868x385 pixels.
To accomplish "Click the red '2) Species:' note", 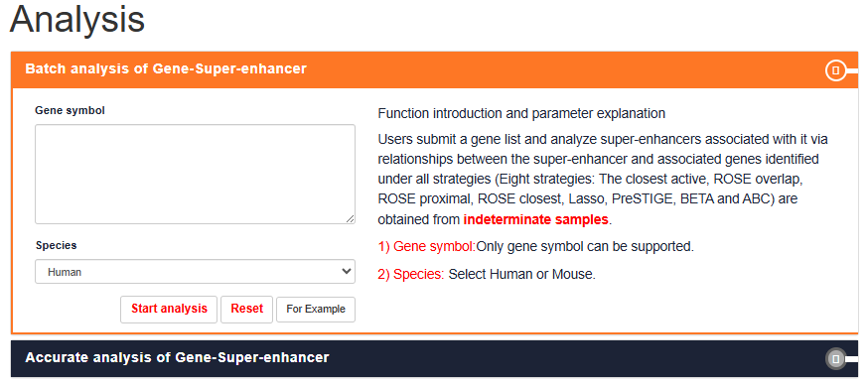I will pyautogui.click(x=411, y=275).
